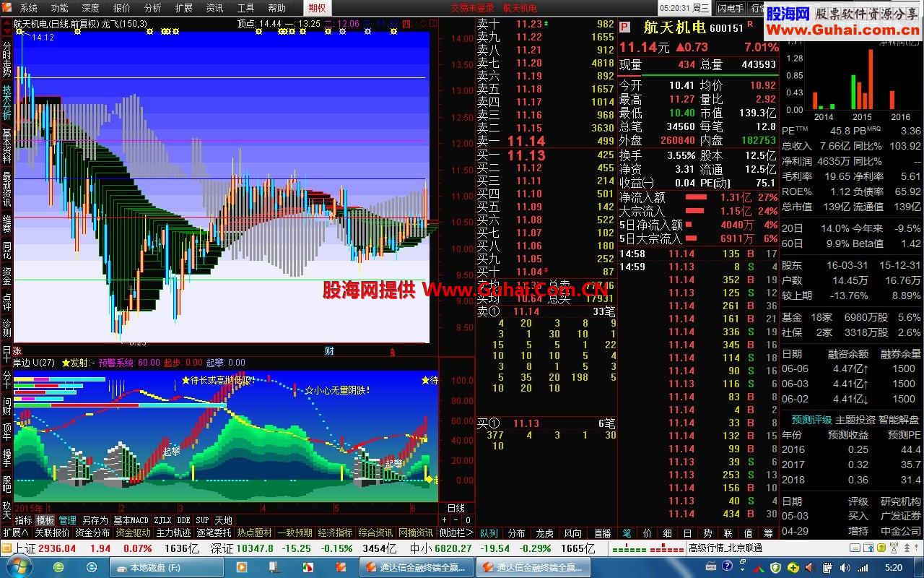Select the 笔 tick detail tab
Viewport: 924px width, 578px height.
627,533
